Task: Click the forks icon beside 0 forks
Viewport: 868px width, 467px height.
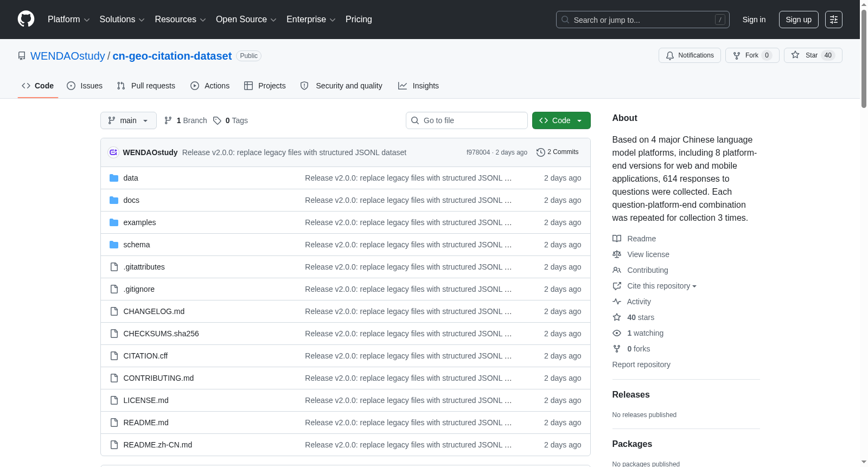Action: [617, 349]
